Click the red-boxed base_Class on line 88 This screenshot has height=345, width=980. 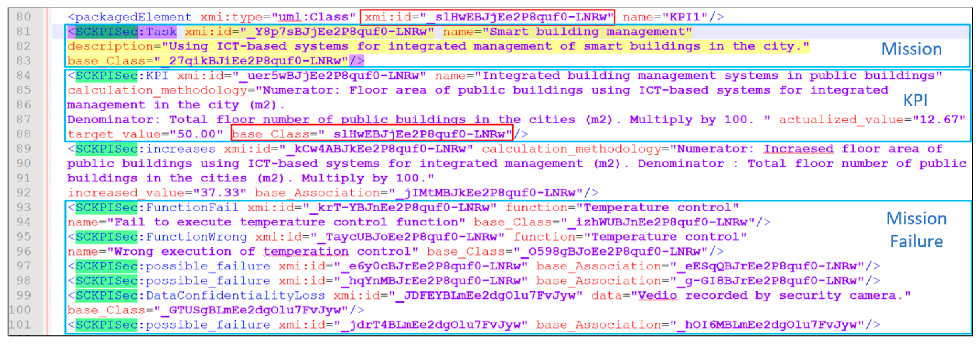pos(372,134)
